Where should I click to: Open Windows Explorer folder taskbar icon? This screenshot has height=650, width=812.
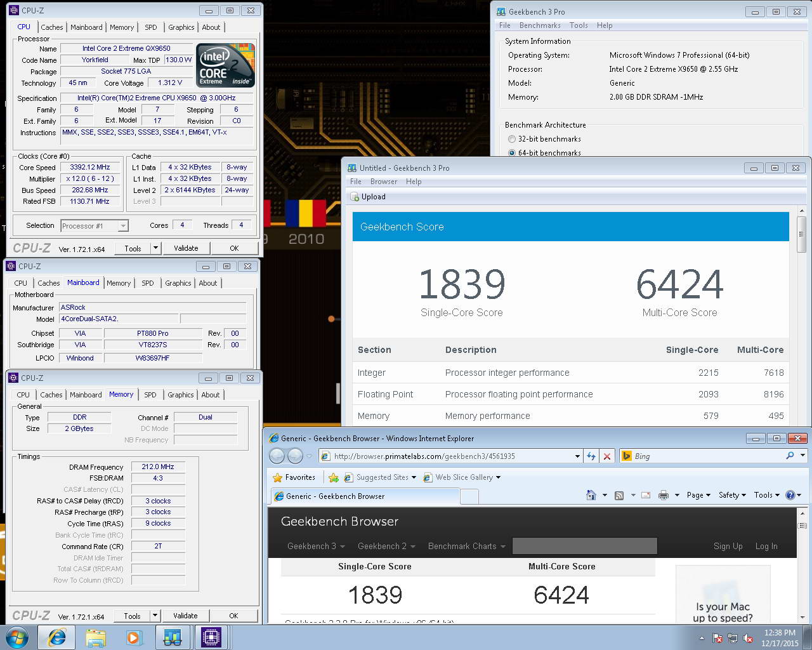point(96,637)
